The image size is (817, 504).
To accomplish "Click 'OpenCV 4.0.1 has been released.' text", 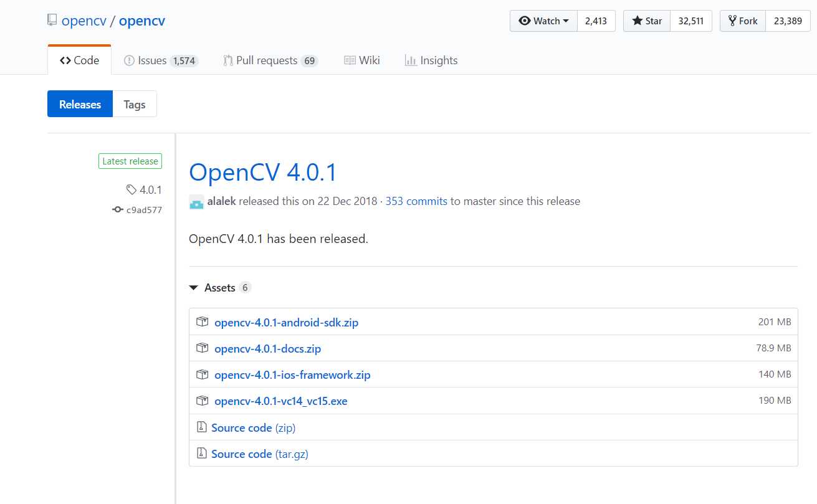I will 279,239.
